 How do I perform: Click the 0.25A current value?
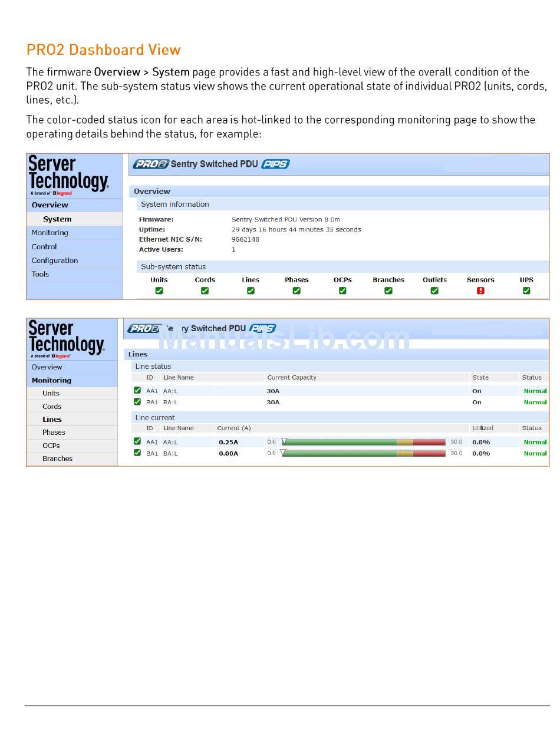tap(228, 442)
